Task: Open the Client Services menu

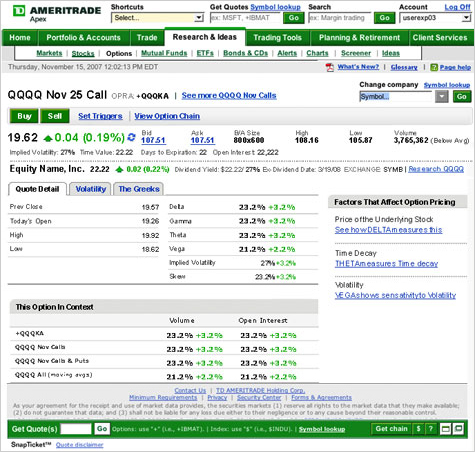Action: (440, 38)
